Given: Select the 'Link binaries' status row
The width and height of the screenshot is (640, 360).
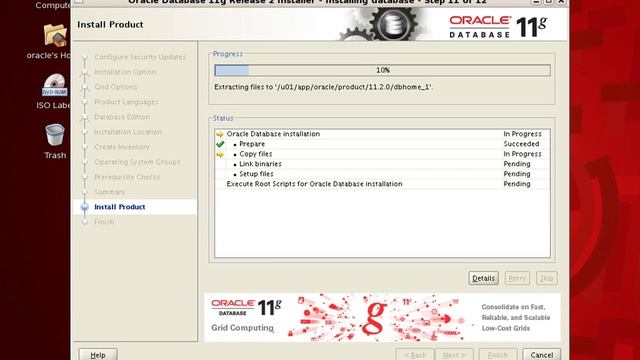Looking at the screenshot, I should (x=382, y=164).
